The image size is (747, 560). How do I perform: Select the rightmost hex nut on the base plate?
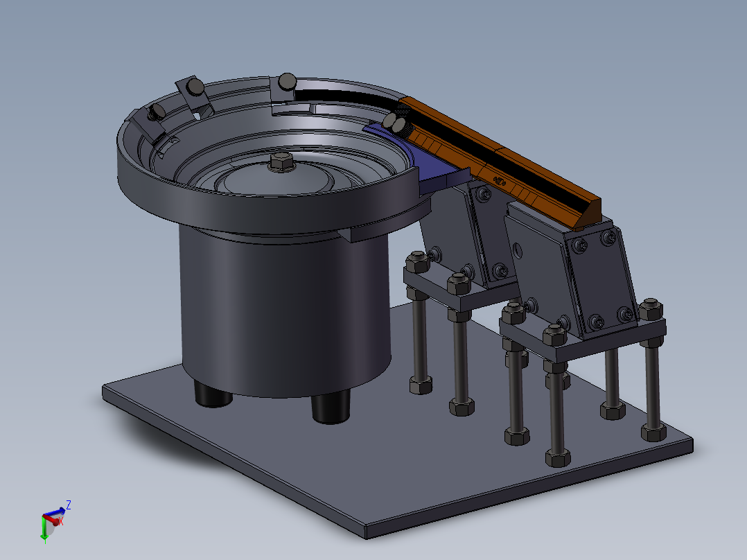tap(653, 432)
